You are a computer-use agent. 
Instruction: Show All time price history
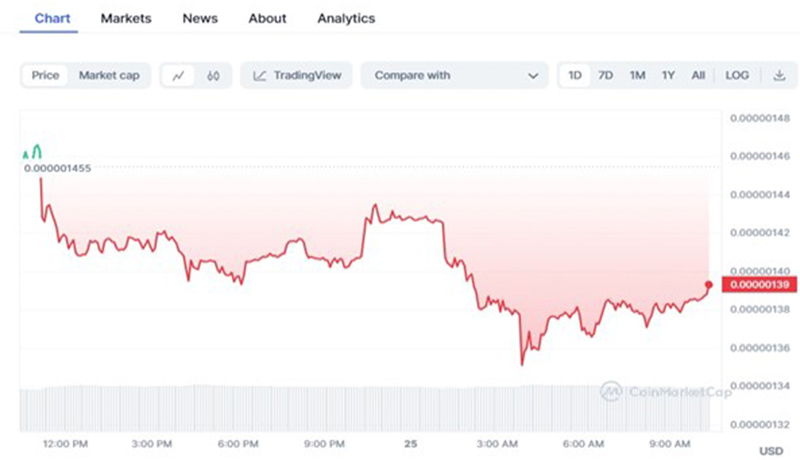[x=698, y=75]
